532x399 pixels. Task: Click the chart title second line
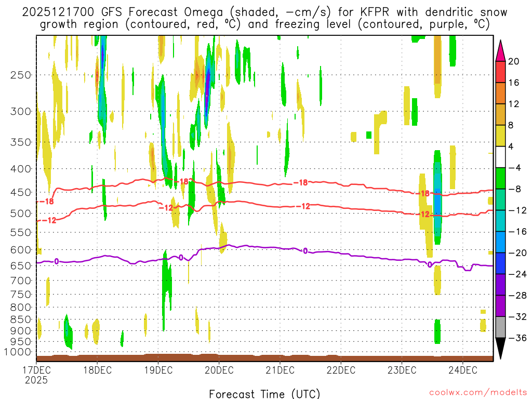[264, 24]
